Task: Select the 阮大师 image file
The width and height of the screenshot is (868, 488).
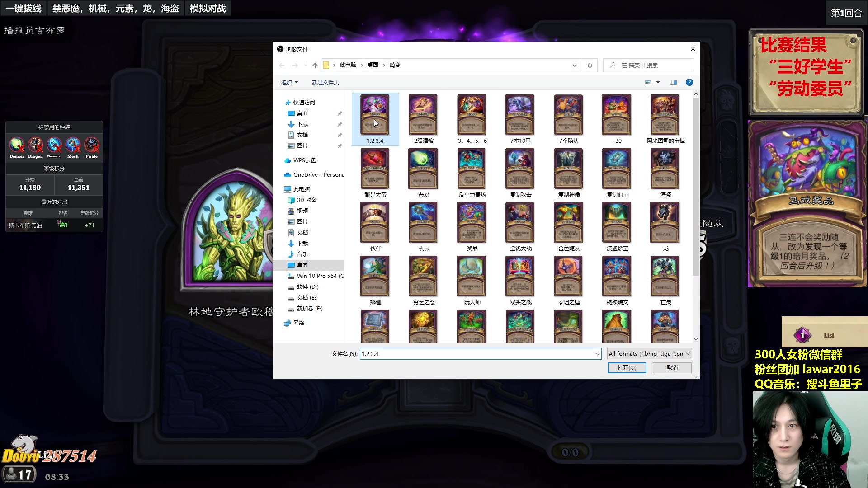Action: pos(472,280)
